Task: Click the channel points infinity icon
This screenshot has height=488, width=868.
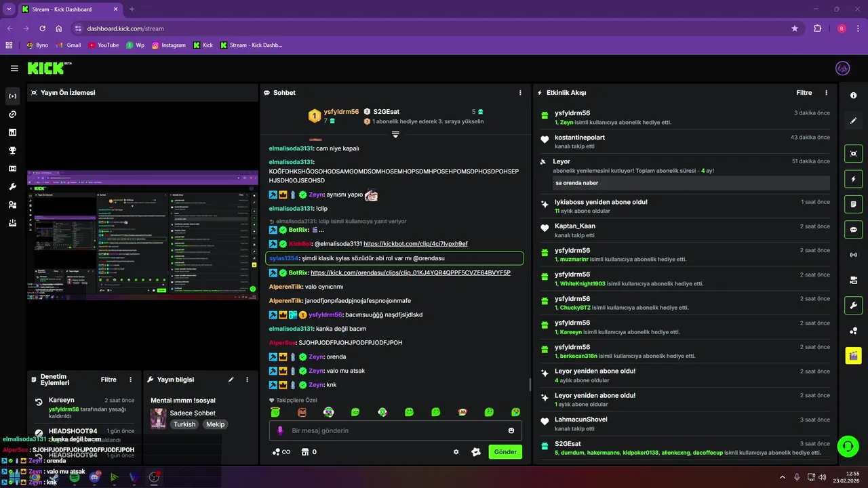Action: (281, 452)
